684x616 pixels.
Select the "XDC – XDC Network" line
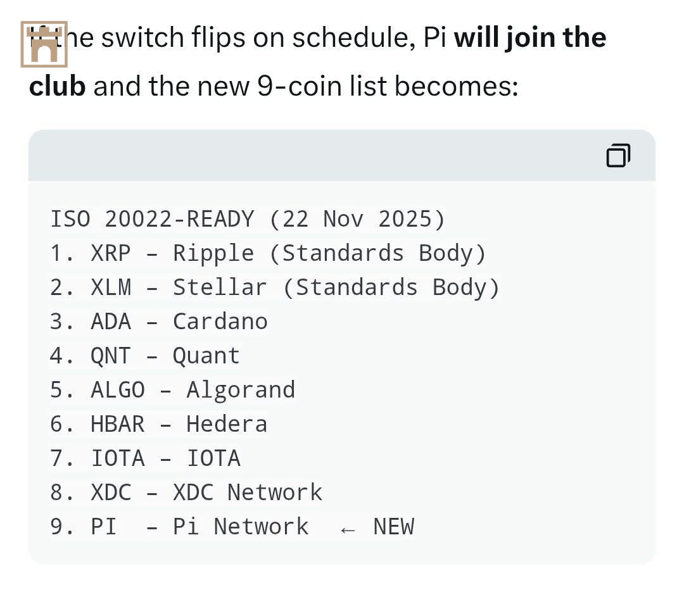[186, 493]
